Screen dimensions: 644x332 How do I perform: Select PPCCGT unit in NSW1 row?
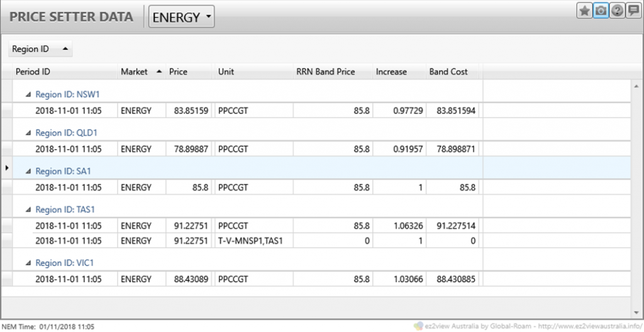click(x=253, y=111)
